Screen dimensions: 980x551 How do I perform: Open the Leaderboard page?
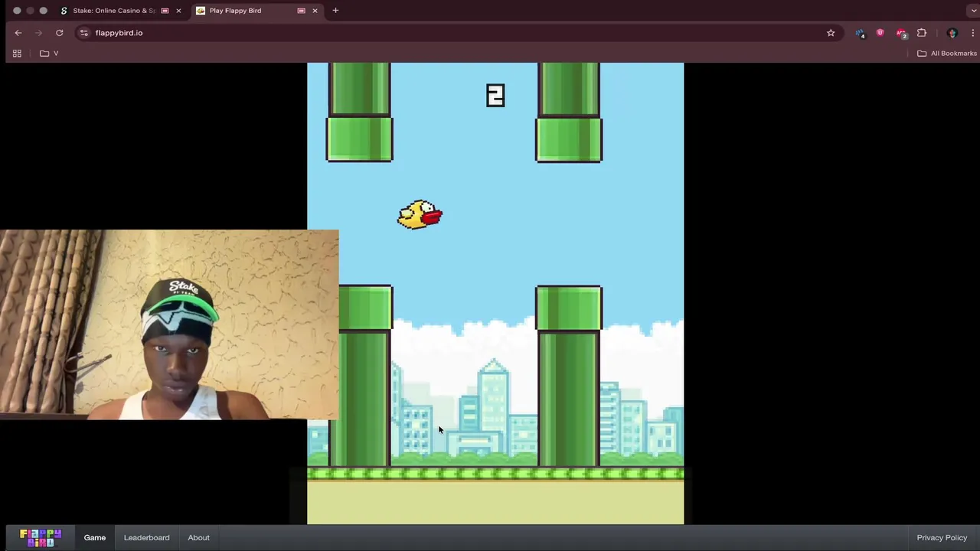click(x=147, y=537)
